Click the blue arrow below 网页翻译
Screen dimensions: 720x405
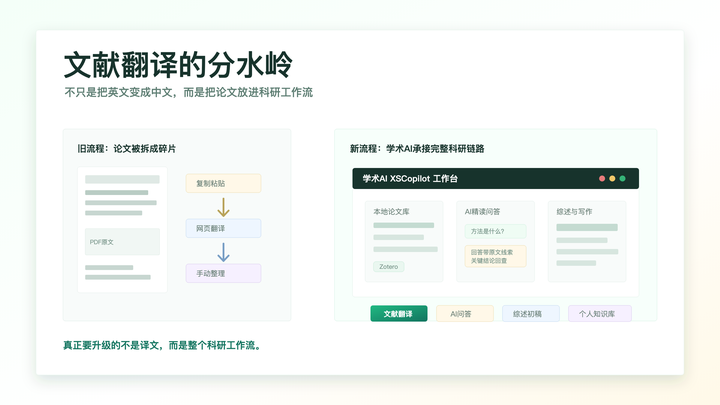point(223,252)
